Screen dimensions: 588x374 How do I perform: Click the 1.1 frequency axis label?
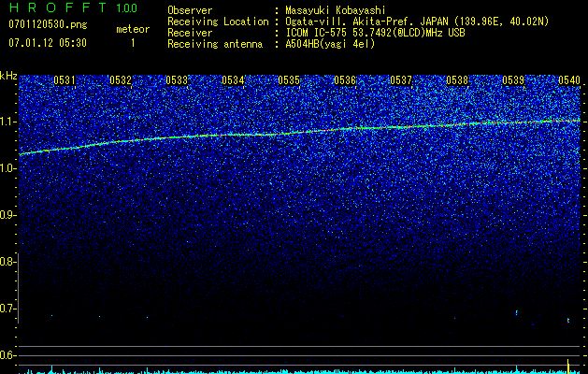(7, 122)
